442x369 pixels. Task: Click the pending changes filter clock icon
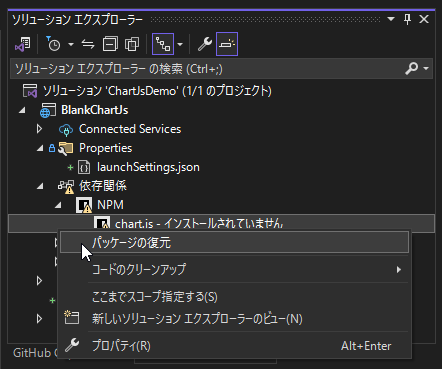tap(53, 44)
